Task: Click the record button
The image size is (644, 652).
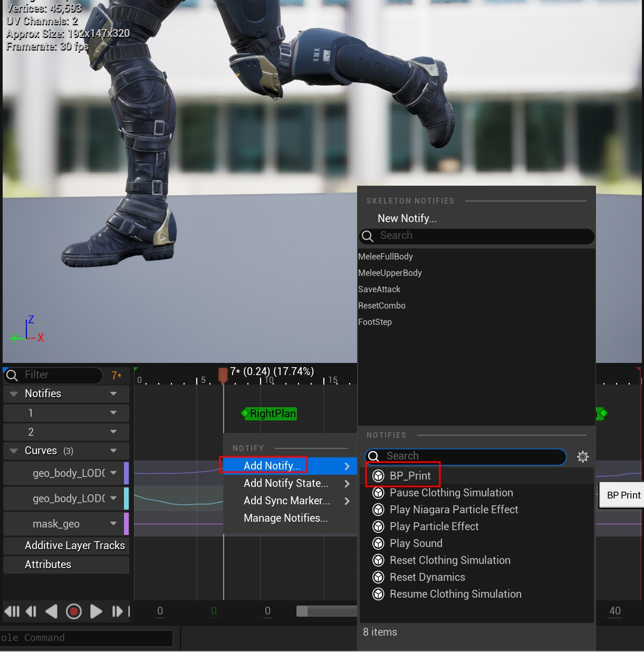Action: click(x=74, y=611)
